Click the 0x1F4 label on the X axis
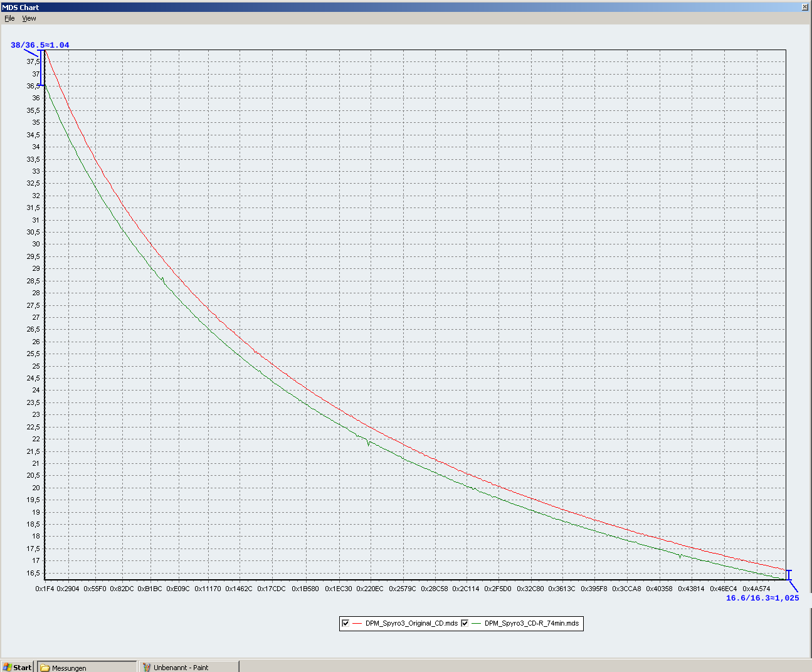Viewport: 812px width, 672px height. coord(45,589)
